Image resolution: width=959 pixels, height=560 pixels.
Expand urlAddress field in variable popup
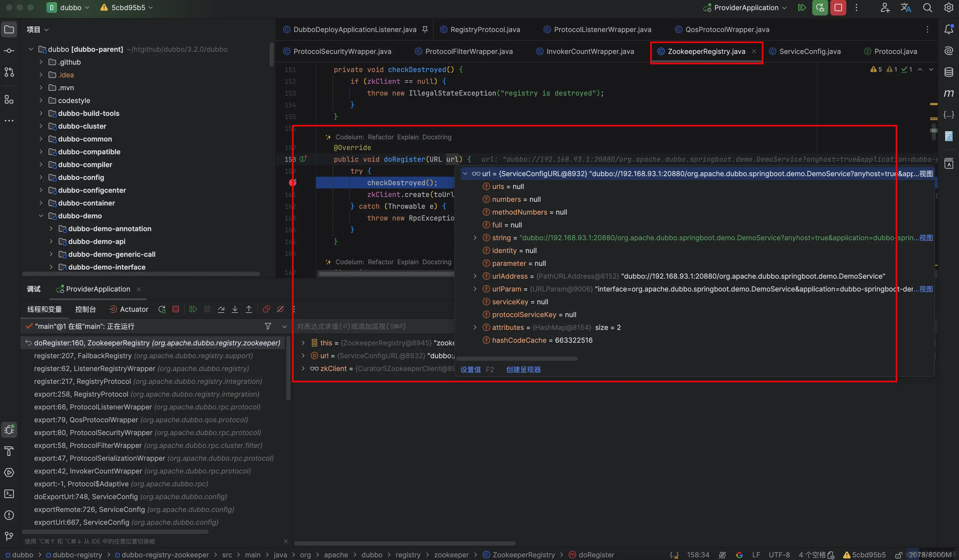pyautogui.click(x=475, y=276)
